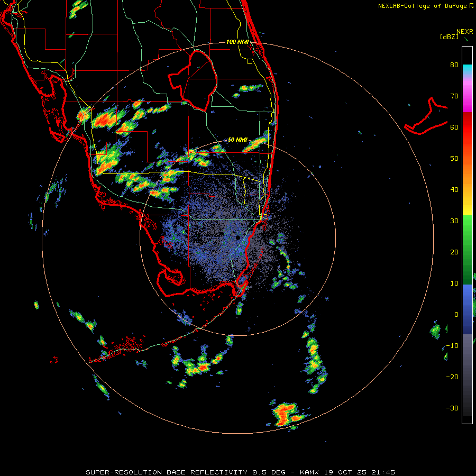The height and width of the screenshot is (476, 476).
Task: Click the NEXR text above the scale
Action: tap(464, 32)
